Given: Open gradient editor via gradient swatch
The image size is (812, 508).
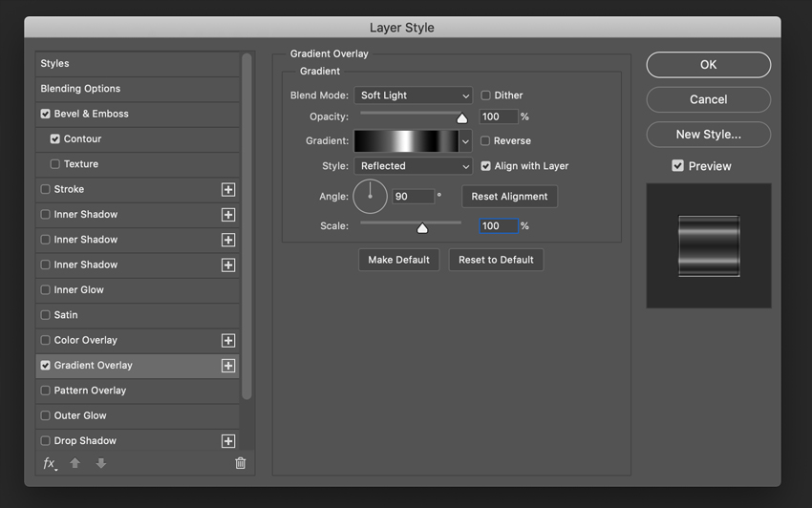Looking at the screenshot, I should [x=406, y=141].
